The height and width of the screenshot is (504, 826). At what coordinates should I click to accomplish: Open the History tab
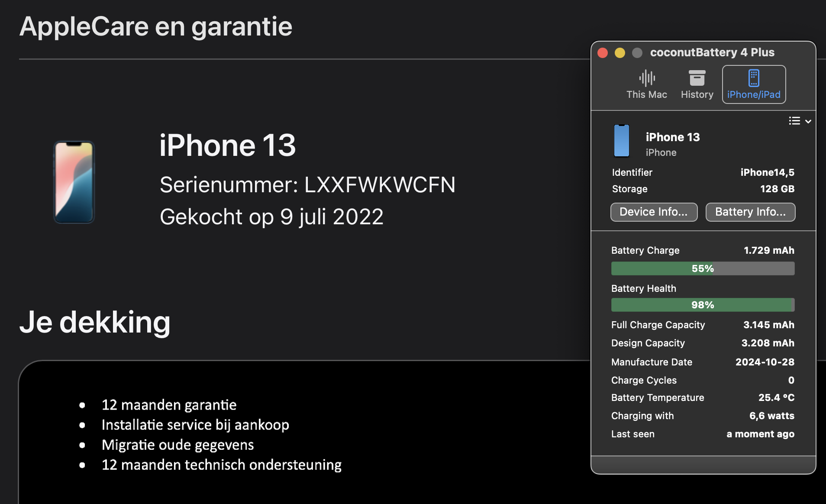697,84
